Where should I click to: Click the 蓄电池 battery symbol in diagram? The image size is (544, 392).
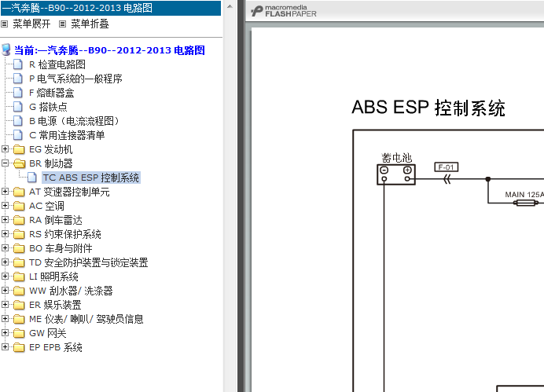point(396,174)
